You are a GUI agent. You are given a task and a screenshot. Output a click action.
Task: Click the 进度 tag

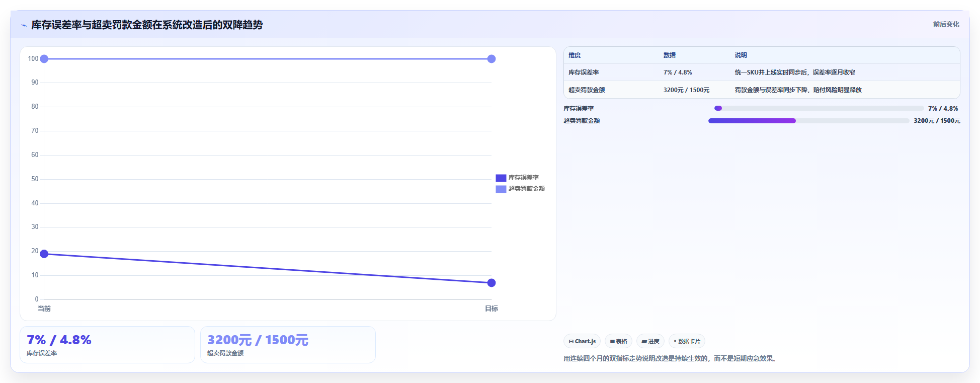(650, 341)
